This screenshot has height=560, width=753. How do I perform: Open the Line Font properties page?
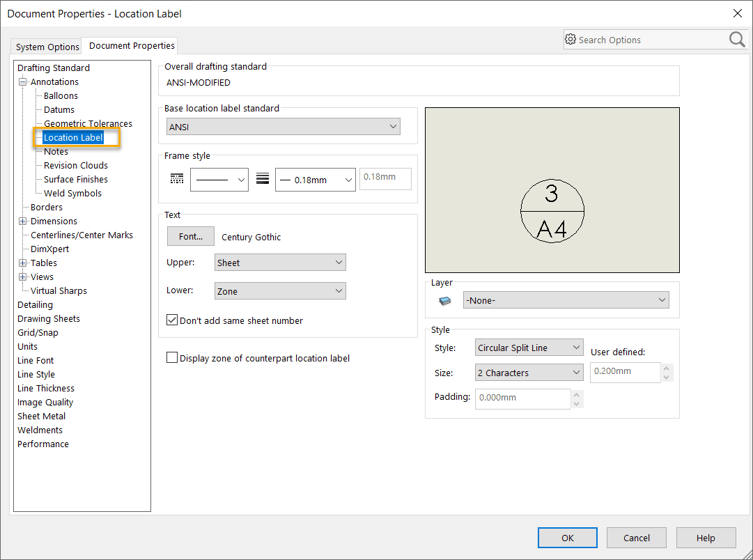[x=36, y=360]
